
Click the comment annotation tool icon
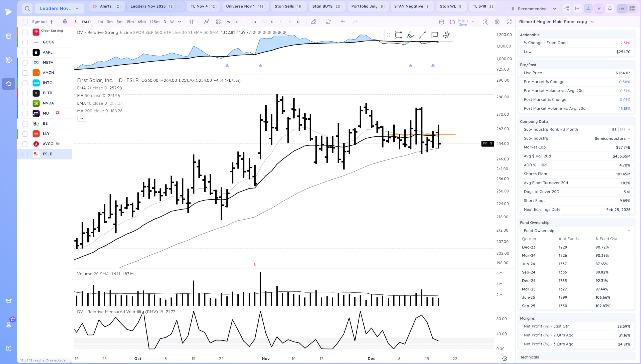pos(434,35)
